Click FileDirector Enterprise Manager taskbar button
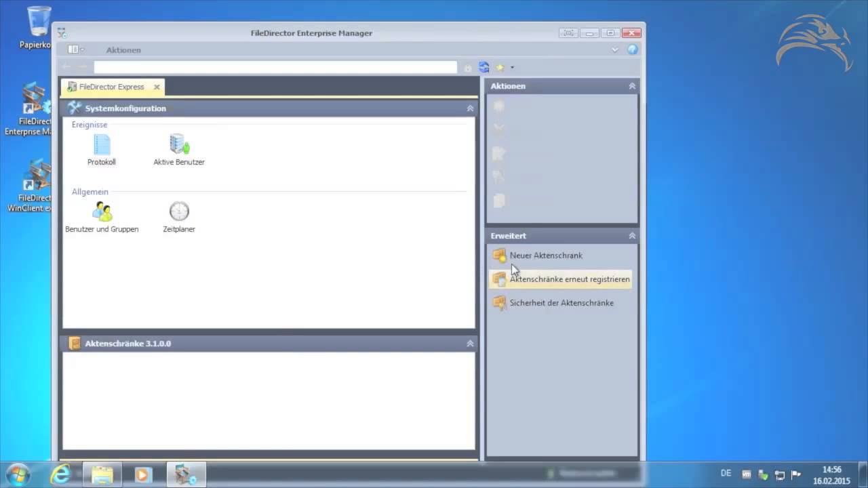Screen dimensions: 868x488 point(185,474)
